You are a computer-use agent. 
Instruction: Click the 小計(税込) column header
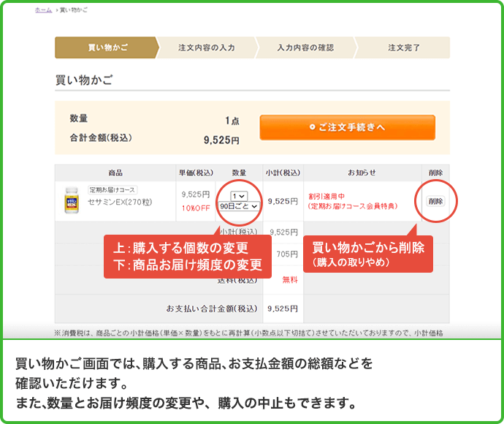[x=283, y=173]
